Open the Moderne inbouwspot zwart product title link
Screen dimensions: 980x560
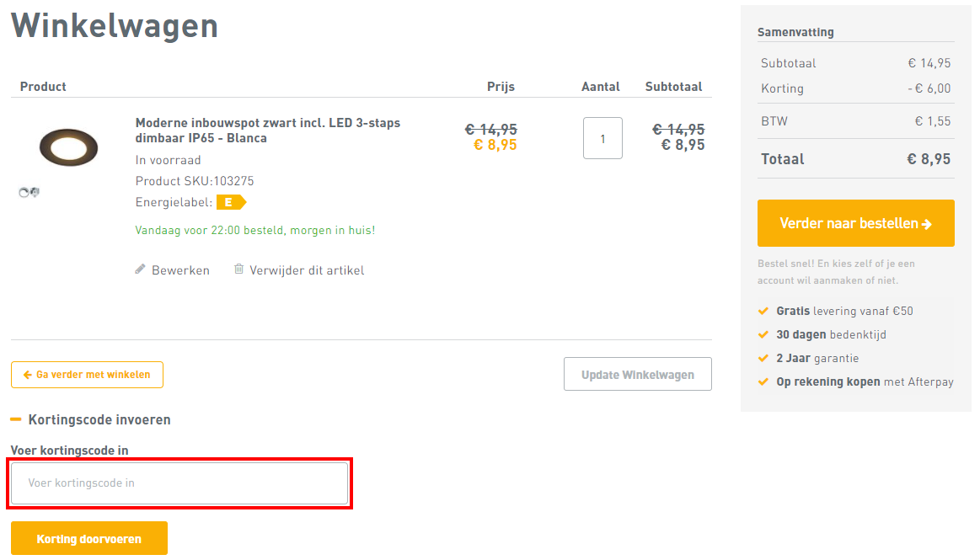[x=267, y=130]
